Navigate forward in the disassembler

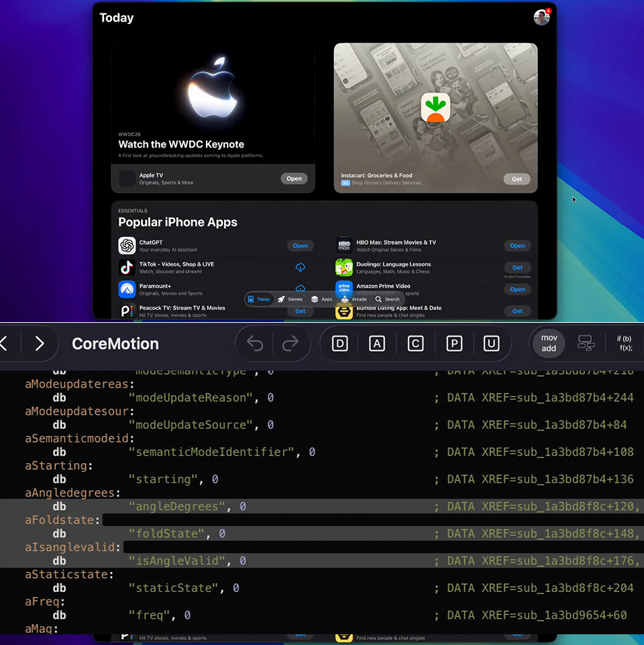point(40,344)
